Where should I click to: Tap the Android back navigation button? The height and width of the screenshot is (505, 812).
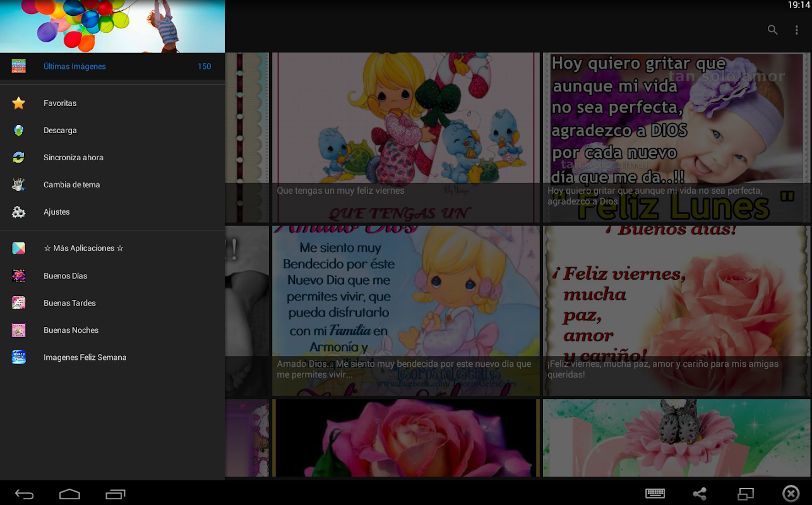click(25, 494)
